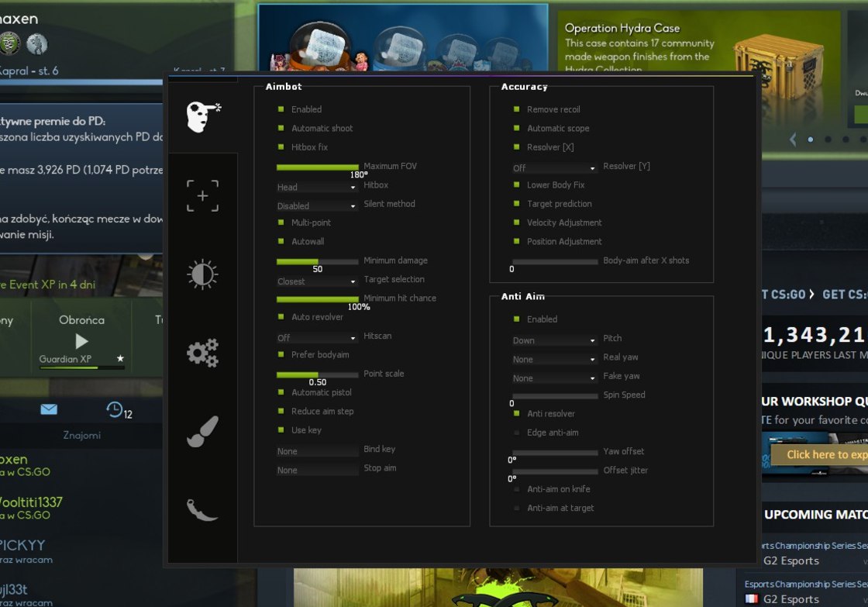Open the knife sidebar icon

coord(202,509)
